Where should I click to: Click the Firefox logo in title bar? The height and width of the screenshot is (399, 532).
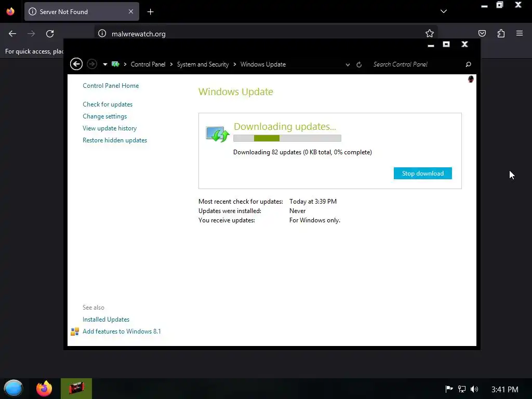point(10,11)
